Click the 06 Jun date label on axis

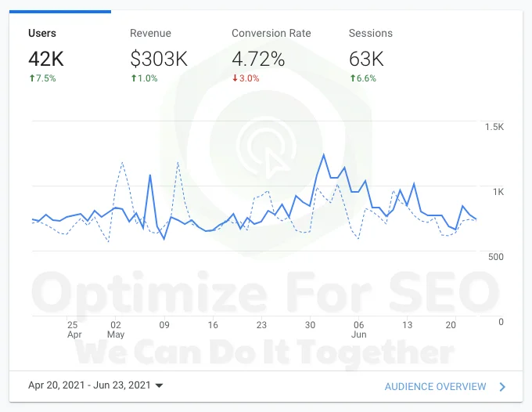pyautogui.click(x=358, y=330)
